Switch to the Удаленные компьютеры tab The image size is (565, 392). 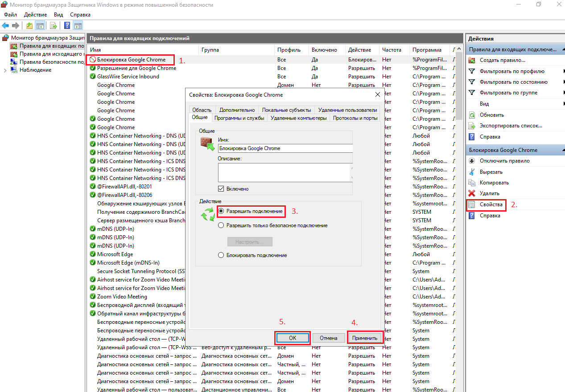pyautogui.click(x=299, y=118)
